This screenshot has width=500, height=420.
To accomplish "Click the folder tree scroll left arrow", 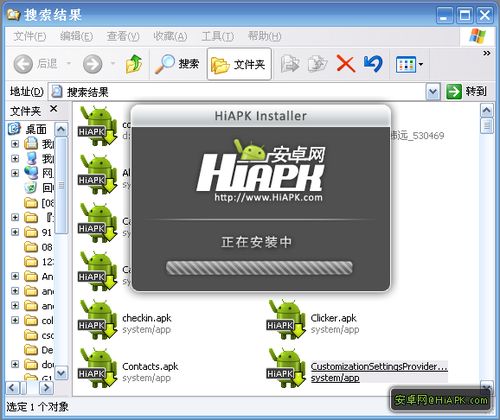I will [12, 388].
